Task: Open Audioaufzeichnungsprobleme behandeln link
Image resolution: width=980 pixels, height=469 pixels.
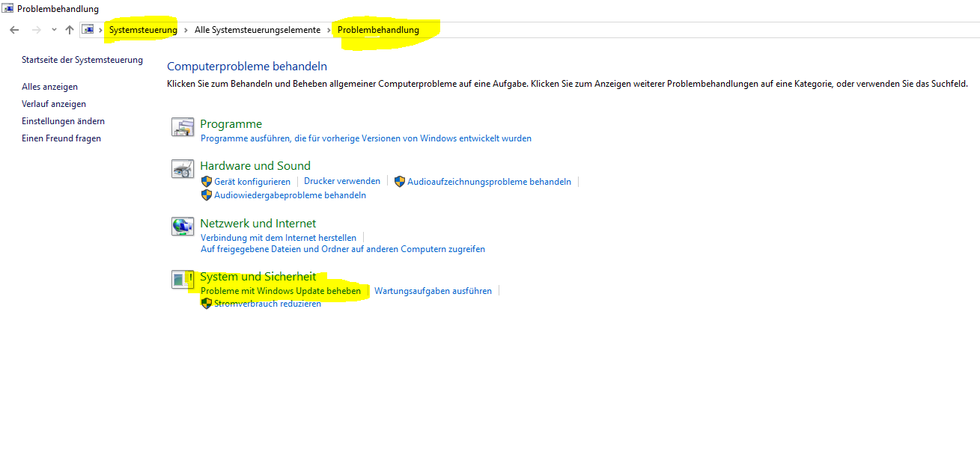Action: 489,182
